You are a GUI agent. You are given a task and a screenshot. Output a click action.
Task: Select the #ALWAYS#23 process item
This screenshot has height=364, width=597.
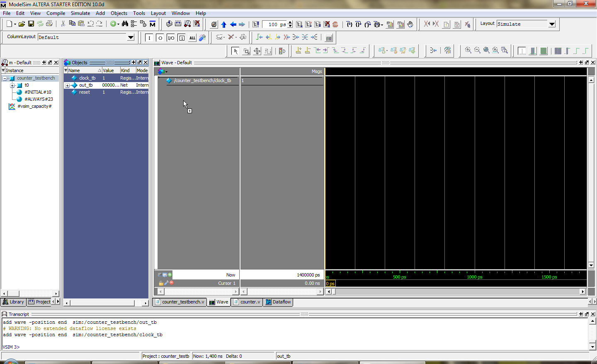pos(39,99)
